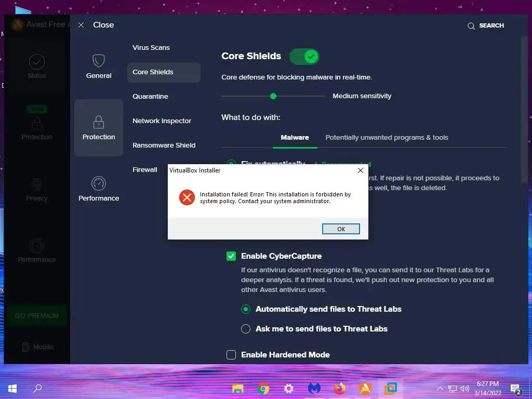
Task: Open Settings gear in the taskbar
Action: click(289, 389)
